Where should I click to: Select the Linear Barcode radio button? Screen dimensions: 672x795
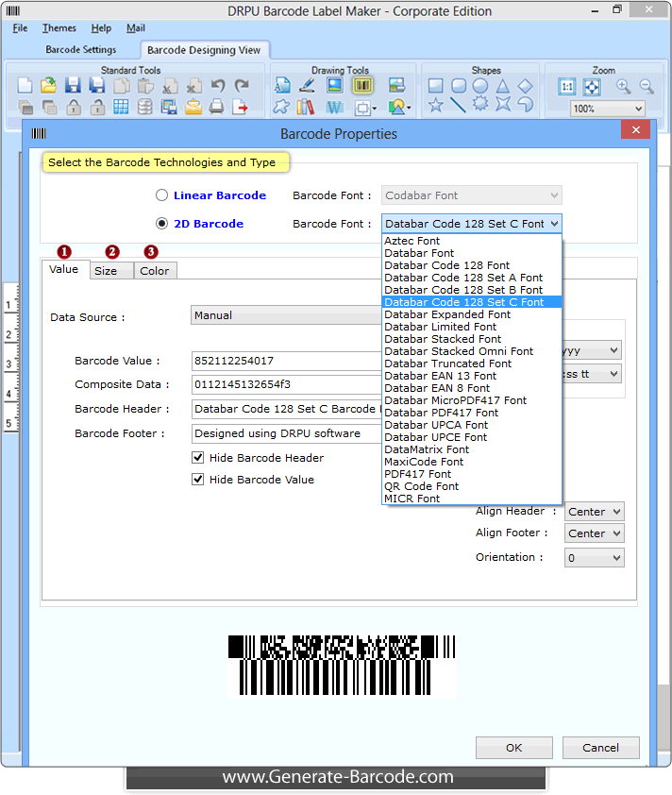[x=162, y=195]
